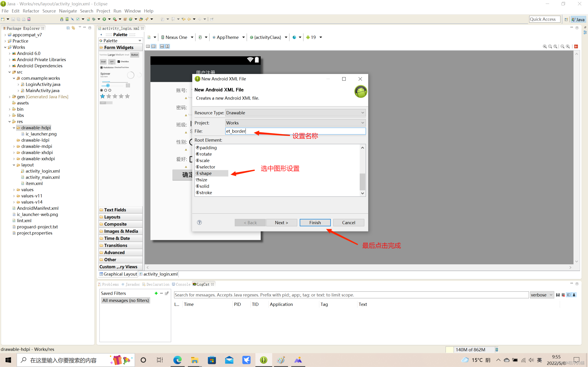Click the garbage collector trash icon
Viewport: 588px width, 367px height.
pyautogui.click(x=497, y=350)
